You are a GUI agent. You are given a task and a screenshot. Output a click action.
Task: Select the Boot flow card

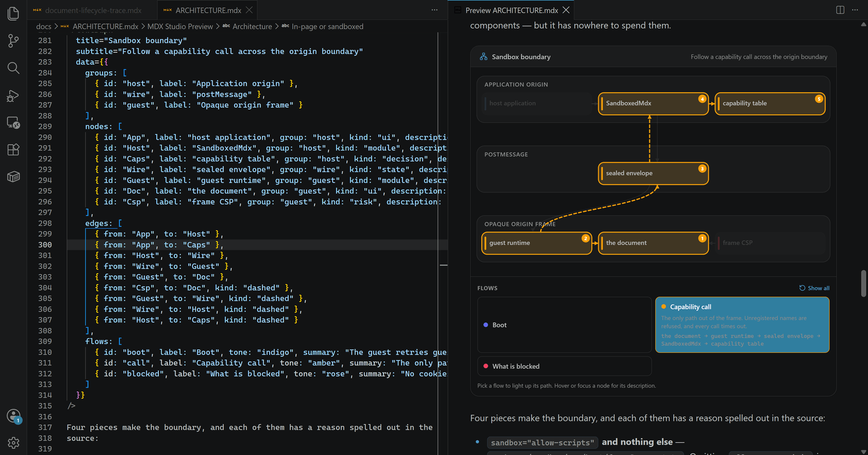(564, 325)
